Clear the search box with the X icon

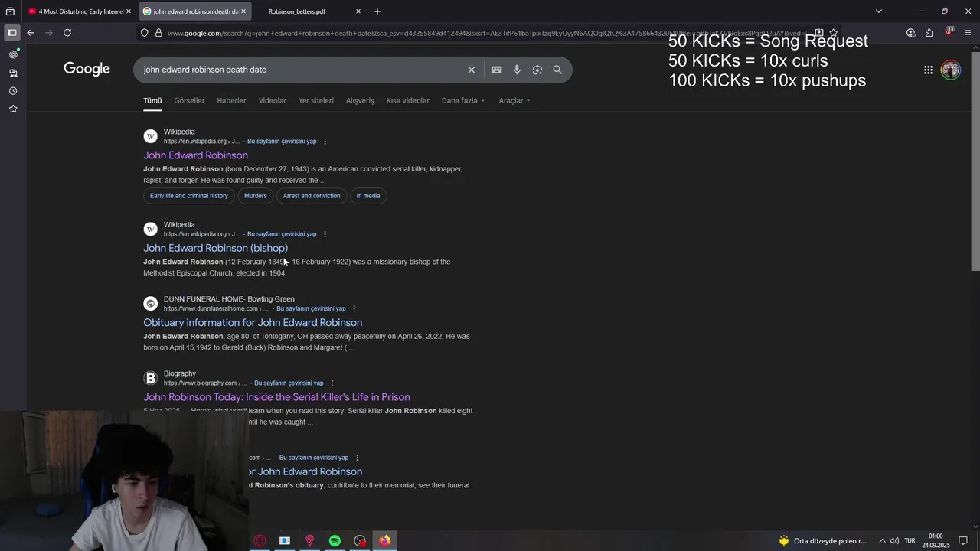472,70
